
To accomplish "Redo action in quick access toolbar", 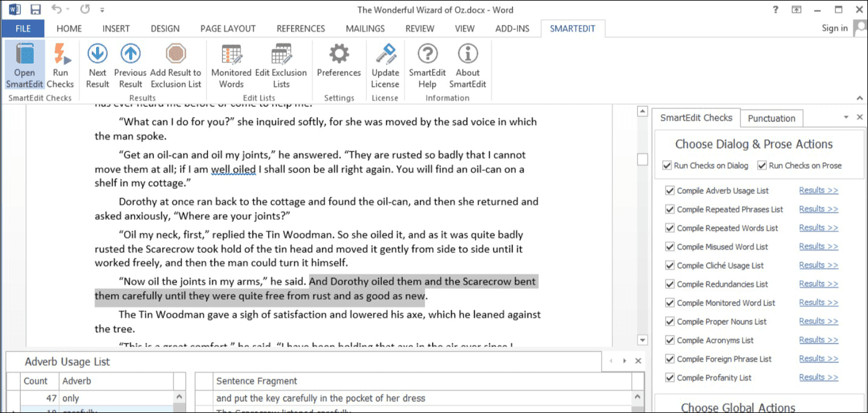I will pos(85,9).
